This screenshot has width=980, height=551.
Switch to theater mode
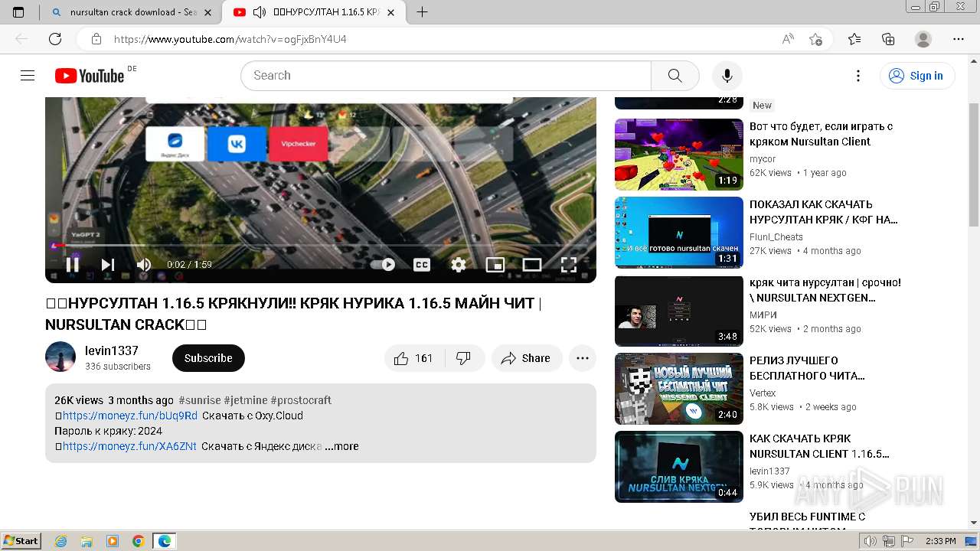(x=532, y=265)
